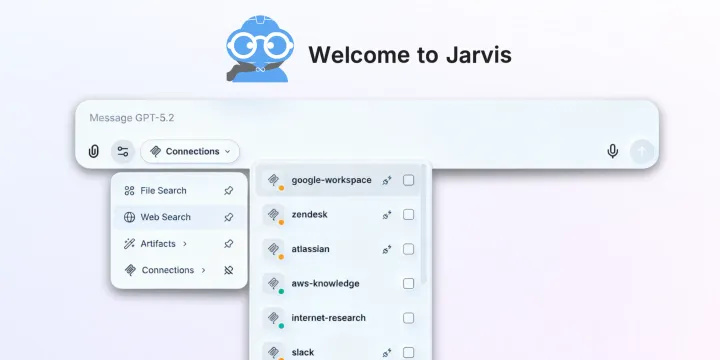Enable the aws-knowledge checkbox
This screenshot has height=360, width=720.
(x=408, y=284)
